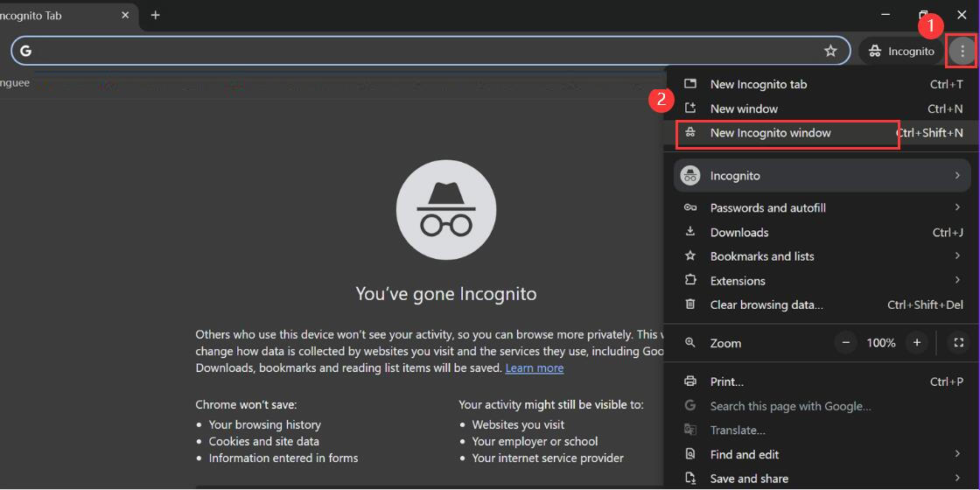Image resolution: width=980 pixels, height=490 pixels.
Task: Select Search this page with Google...
Action: click(x=822, y=406)
